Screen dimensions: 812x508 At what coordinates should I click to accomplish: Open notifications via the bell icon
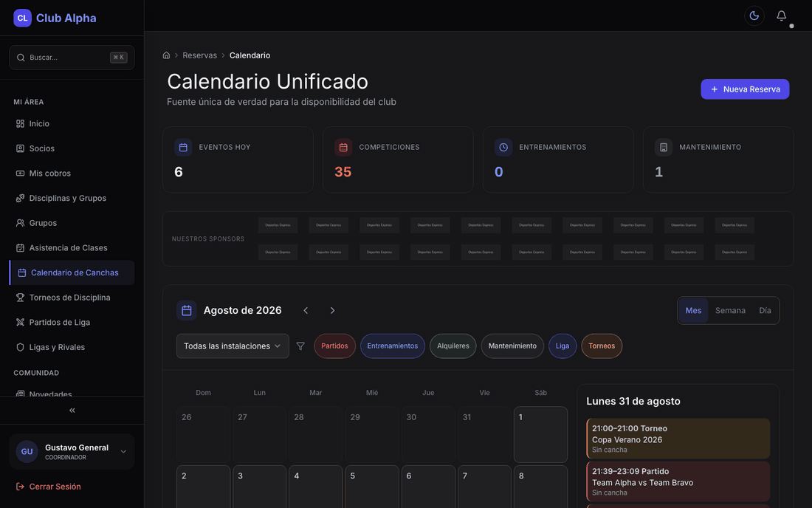(x=781, y=16)
